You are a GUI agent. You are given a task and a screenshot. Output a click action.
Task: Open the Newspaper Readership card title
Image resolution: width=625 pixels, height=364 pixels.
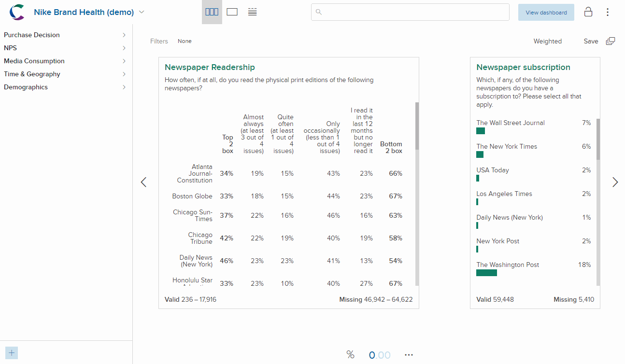(210, 67)
